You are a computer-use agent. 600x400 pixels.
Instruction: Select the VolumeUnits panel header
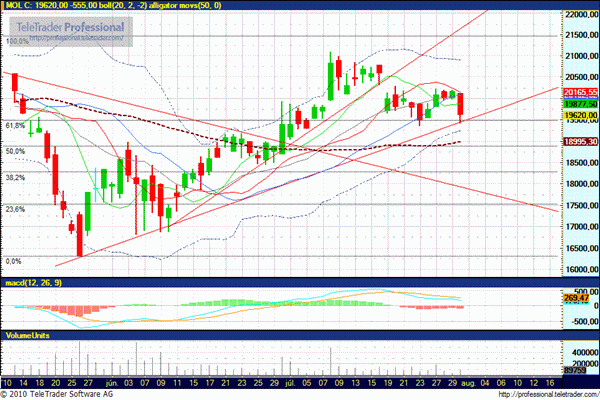click(x=28, y=332)
